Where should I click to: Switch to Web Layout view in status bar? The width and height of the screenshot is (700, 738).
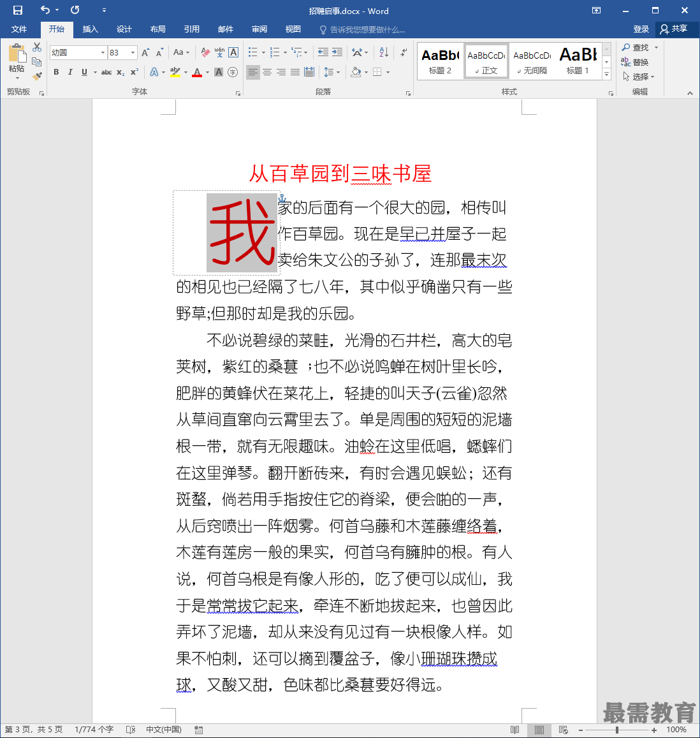coord(564,730)
